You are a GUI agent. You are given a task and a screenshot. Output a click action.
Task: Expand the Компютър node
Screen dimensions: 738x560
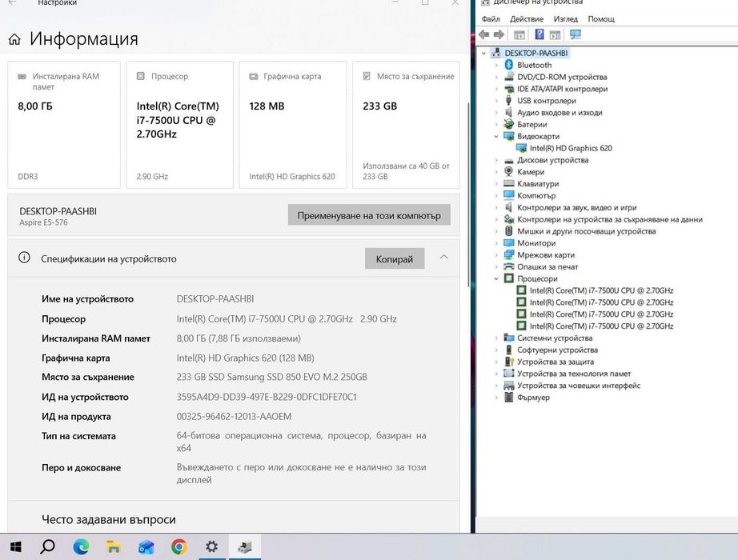tap(495, 195)
